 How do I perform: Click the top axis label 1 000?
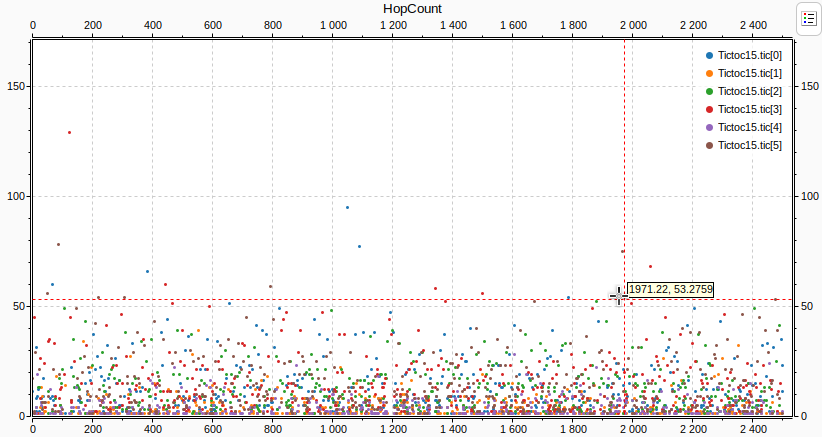click(x=333, y=25)
